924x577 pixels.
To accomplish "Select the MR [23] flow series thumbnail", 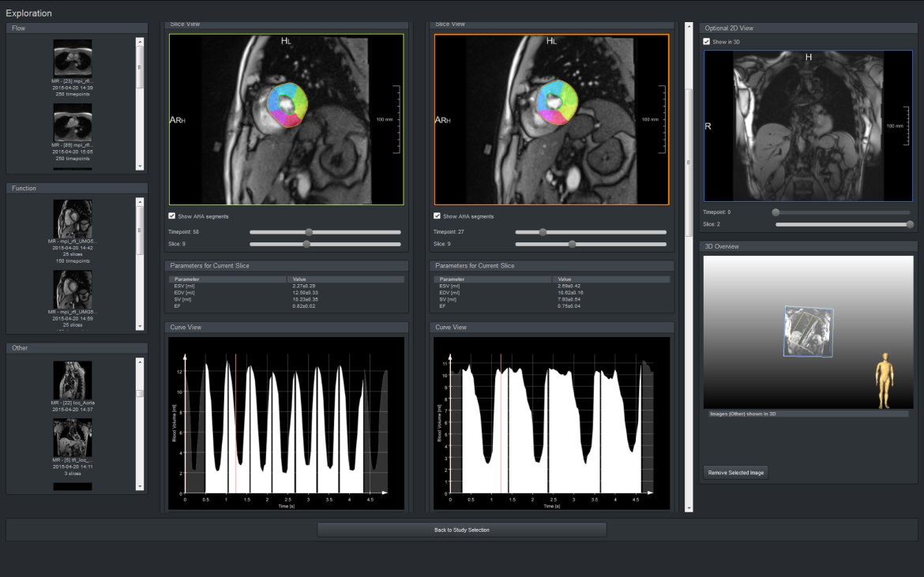I will click(73, 58).
